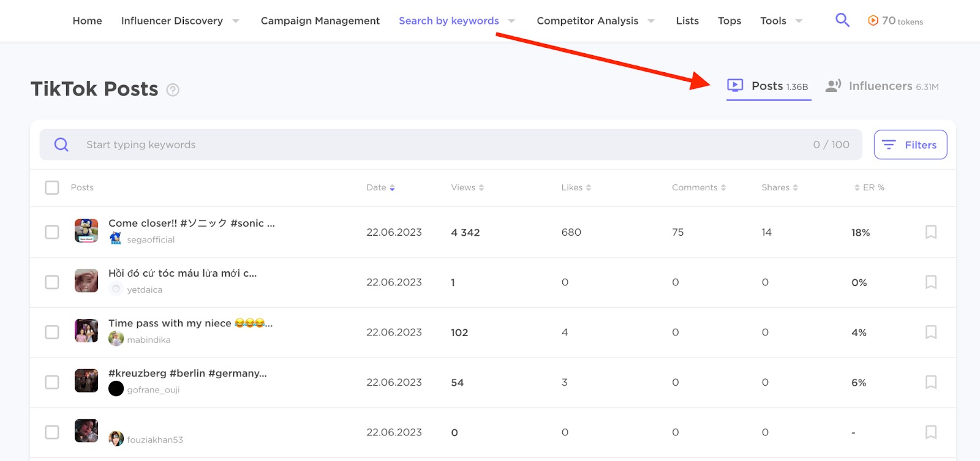Sort posts by Shares column arrows
The width and height of the screenshot is (980, 461).
(x=795, y=188)
